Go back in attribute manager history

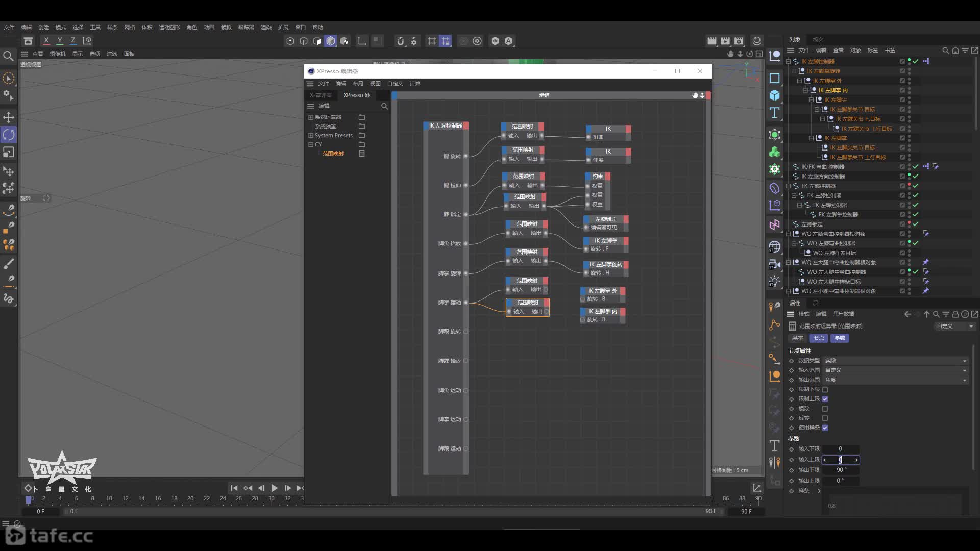click(x=908, y=314)
